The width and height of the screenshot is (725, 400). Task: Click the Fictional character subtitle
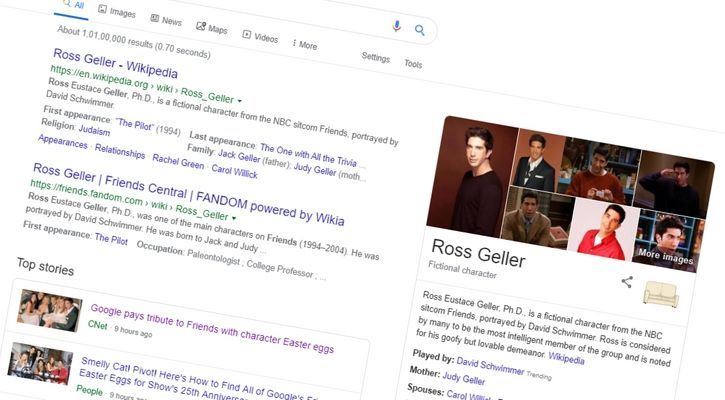point(462,270)
